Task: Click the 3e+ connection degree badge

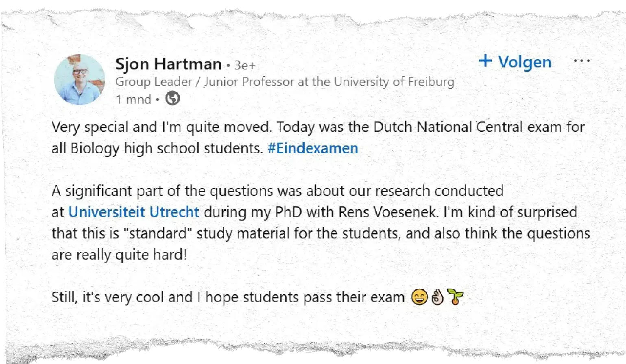Action: click(x=245, y=65)
